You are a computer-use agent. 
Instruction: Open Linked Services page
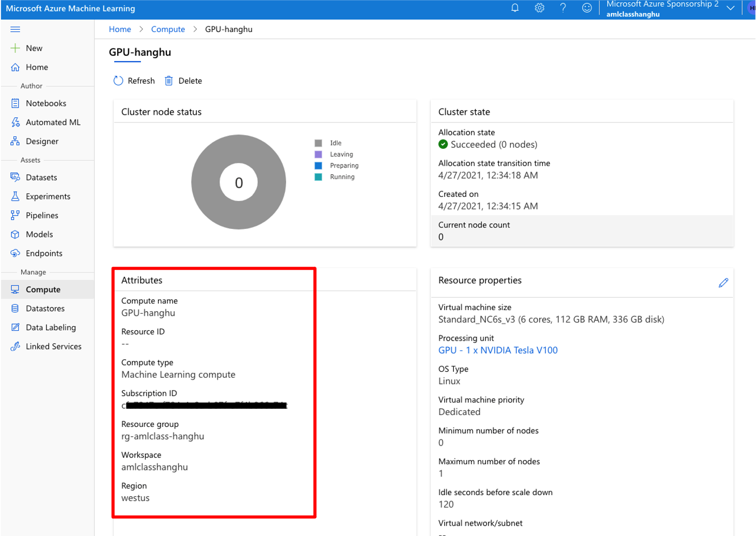pyautogui.click(x=54, y=346)
